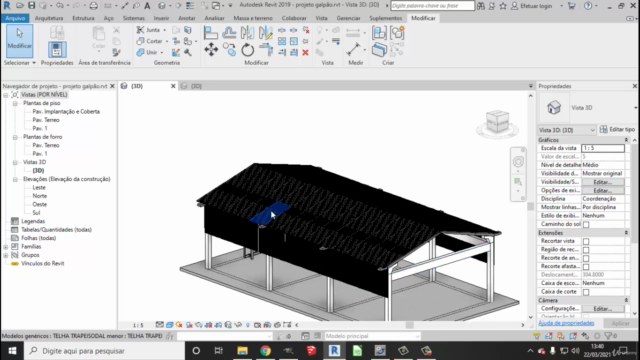Toggle the Região de rec... visible checkbox
Image resolution: width=640 pixels, height=360 pixels.
[x=586, y=250]
